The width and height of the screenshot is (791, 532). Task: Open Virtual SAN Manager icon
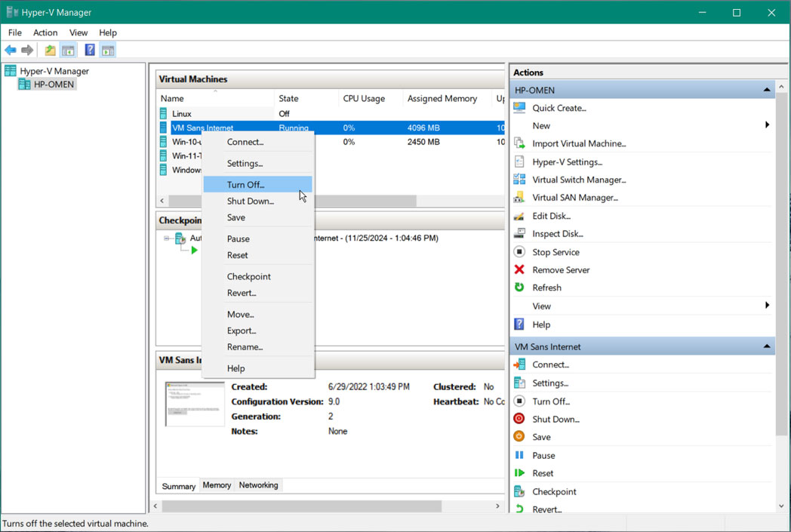click(x=519, y=198)
